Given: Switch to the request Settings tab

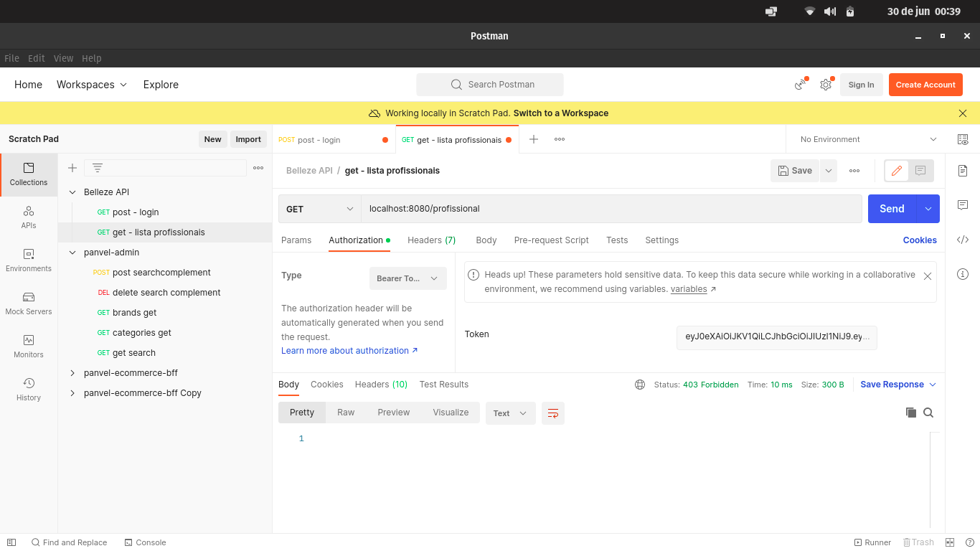Looking at the screenshot, I should [x=661, y=240].
